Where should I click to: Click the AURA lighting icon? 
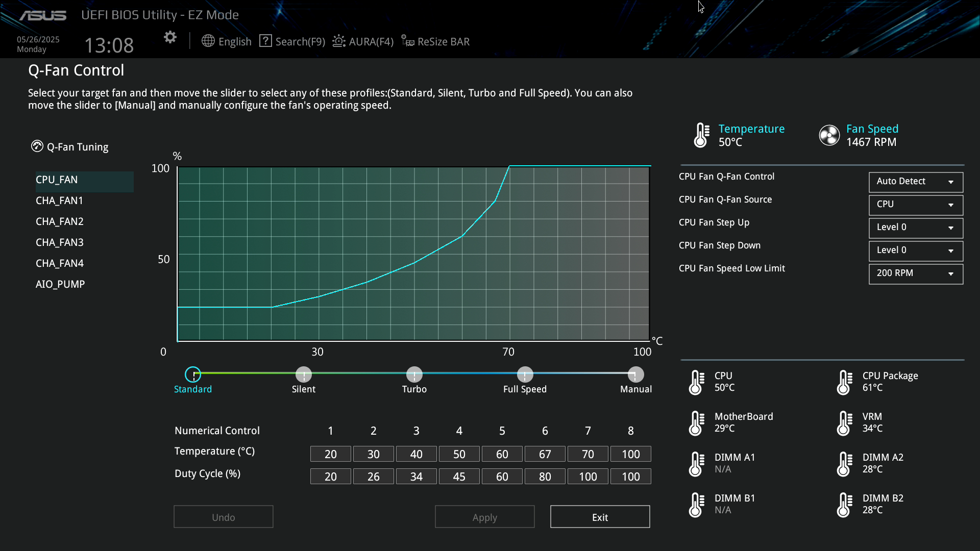(x=339, y=41)
